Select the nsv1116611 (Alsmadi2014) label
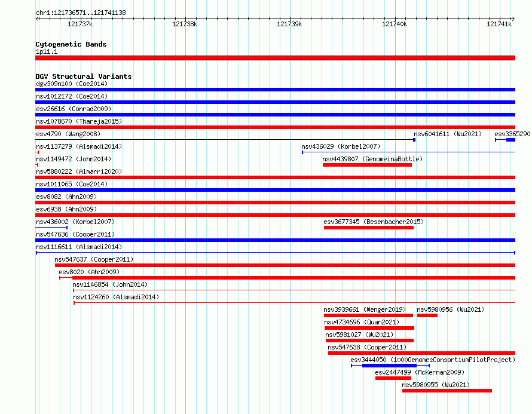Viewport: 532px width, 414px height. (x=79, y=247)
